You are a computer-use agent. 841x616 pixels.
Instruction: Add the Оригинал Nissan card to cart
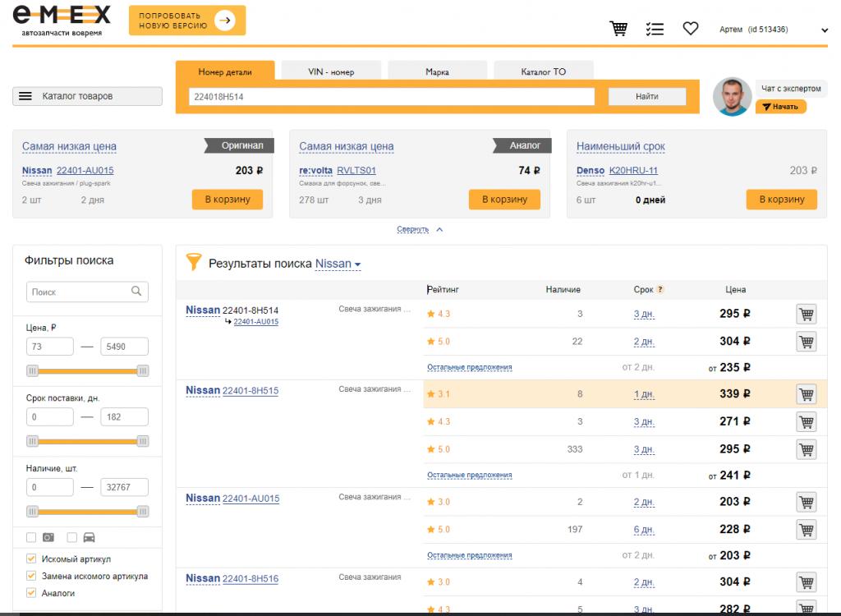(227, 199)
